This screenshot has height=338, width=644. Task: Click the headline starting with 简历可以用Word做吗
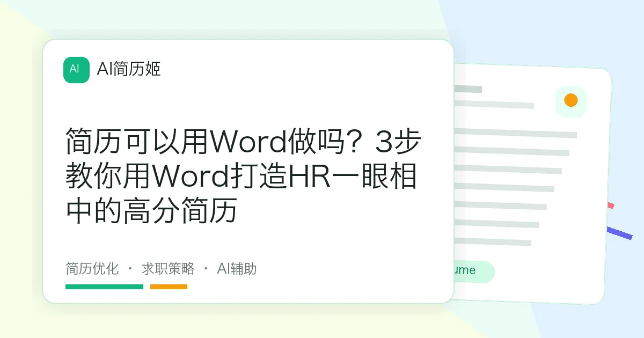click(244, 177)
